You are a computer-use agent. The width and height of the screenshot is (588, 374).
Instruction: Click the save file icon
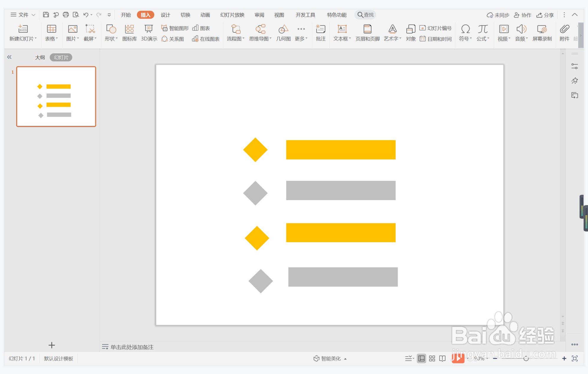click(46, 15)
